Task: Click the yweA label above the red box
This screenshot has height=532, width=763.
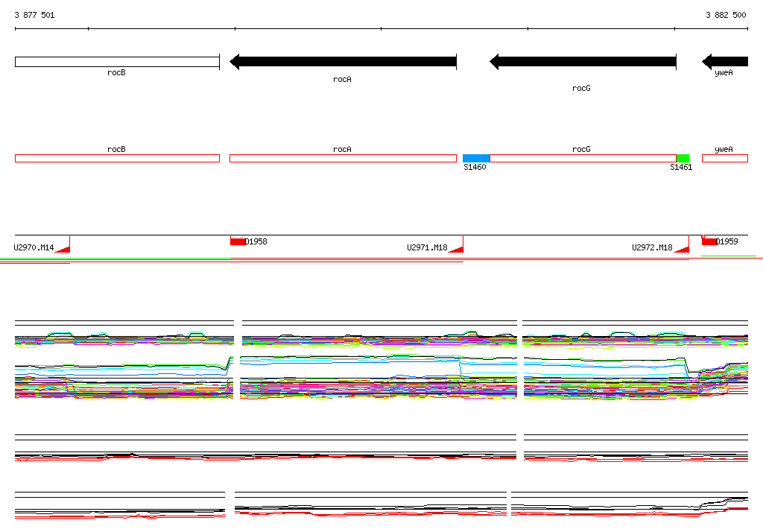Action: coord(724,150)
